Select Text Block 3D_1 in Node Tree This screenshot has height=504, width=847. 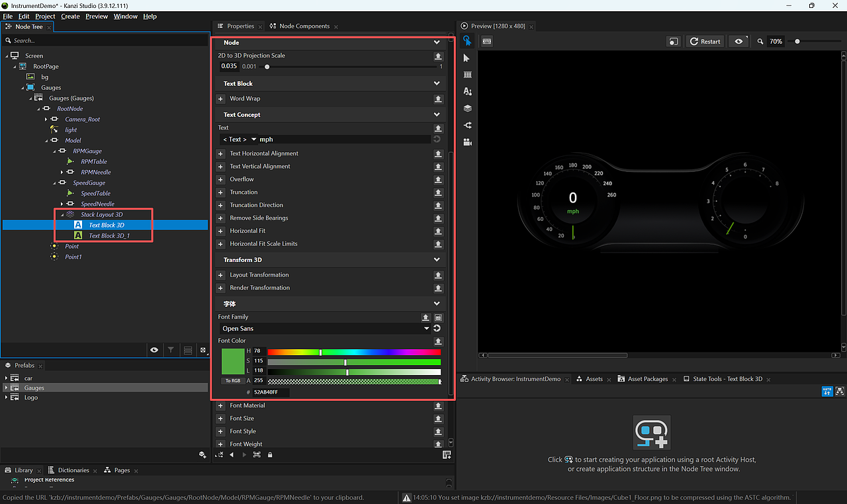(109, 235)
